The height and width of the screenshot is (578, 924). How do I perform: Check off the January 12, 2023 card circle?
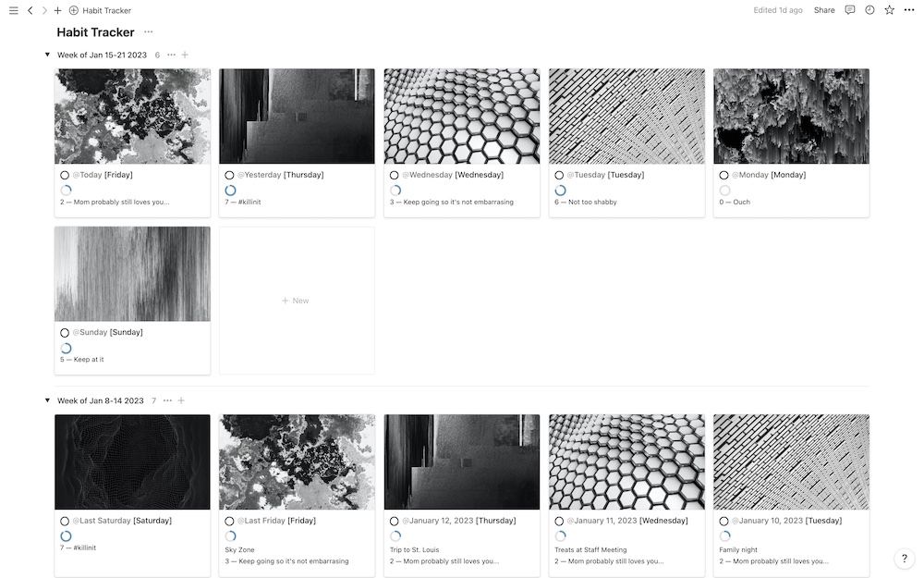pyautogui.click(x=395, y=521)
